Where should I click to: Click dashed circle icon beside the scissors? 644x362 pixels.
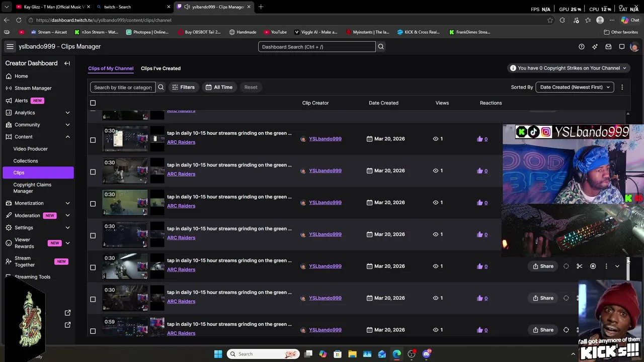[566, 266]
